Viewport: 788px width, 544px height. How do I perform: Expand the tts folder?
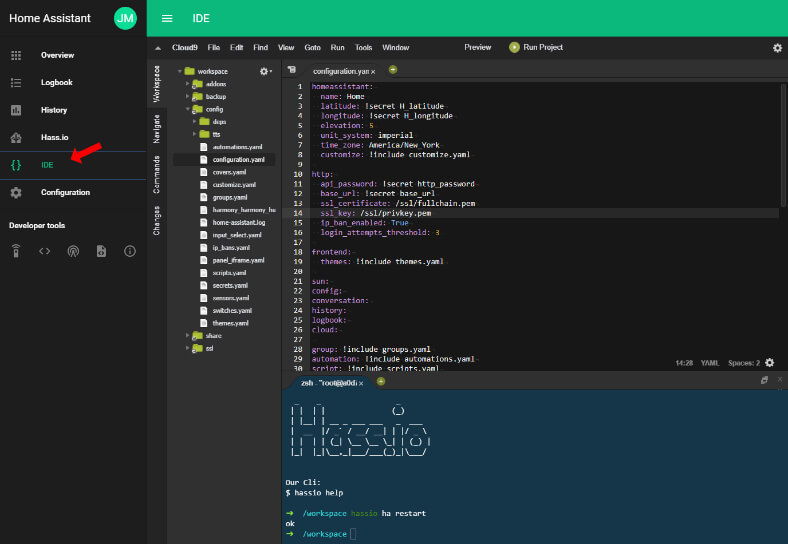pyautogui.click(x=194, y=134)
